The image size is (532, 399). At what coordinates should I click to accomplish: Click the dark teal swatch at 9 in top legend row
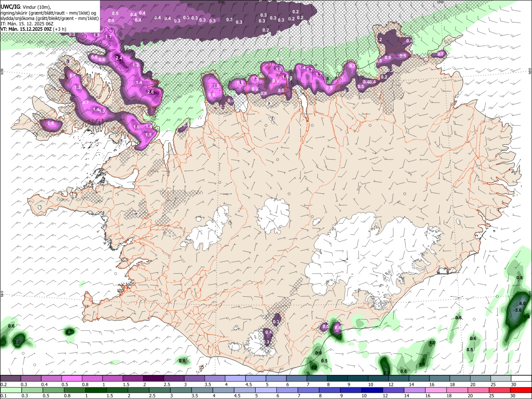[x=357, y=378]
